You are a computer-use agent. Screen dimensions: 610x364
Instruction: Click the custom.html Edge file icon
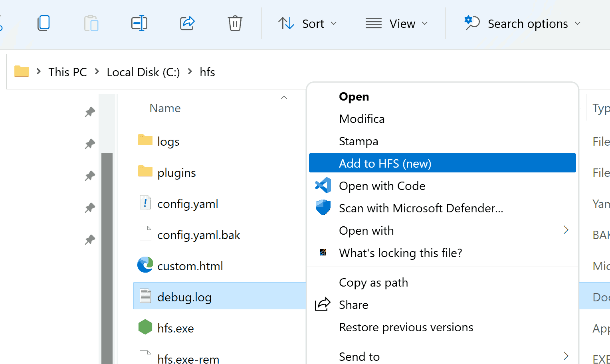145,265
